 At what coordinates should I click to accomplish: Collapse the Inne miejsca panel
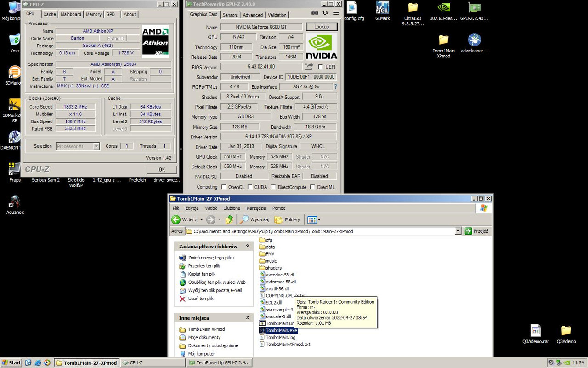tap(248, 317)
